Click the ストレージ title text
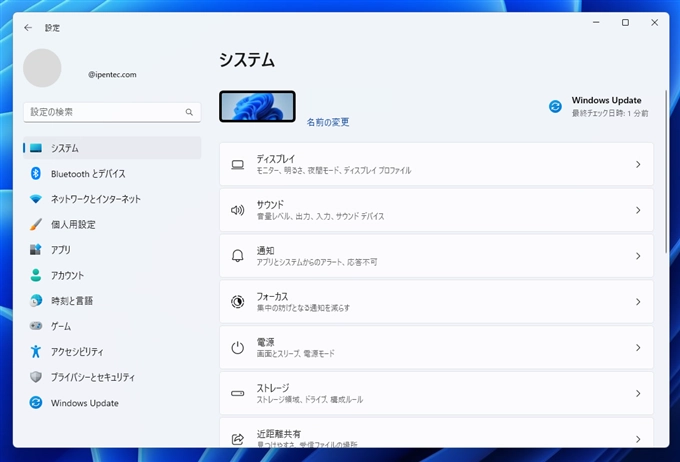680x462 pixels. click(273, 388)
